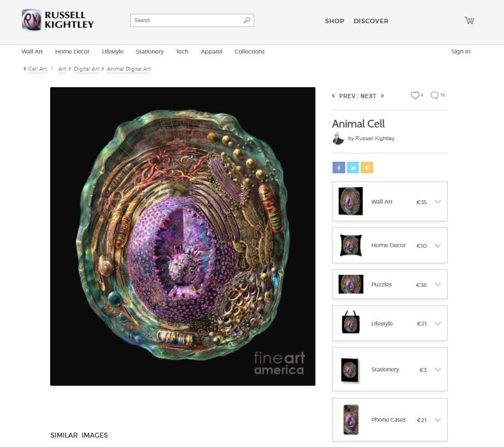Viewport: 504px width, 447px height.
Task: Go to Cell Art breadcrumb
Action: (37, 69)
